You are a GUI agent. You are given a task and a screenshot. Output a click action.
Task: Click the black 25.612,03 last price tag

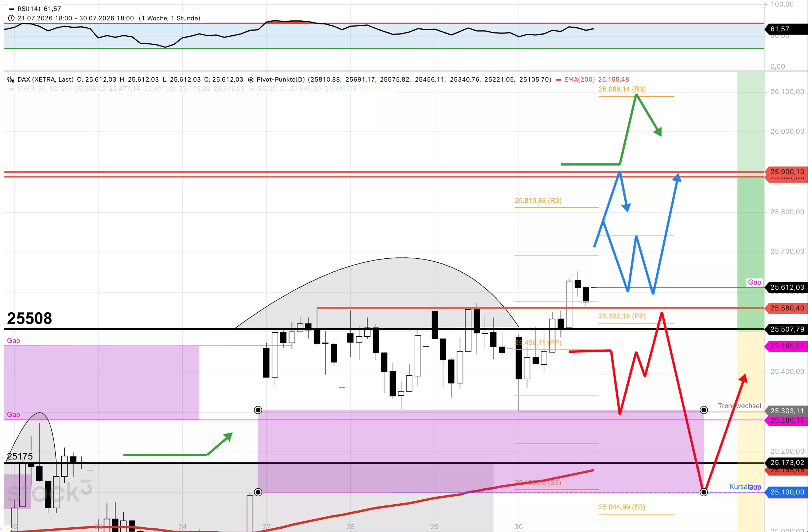coord(786,287)
